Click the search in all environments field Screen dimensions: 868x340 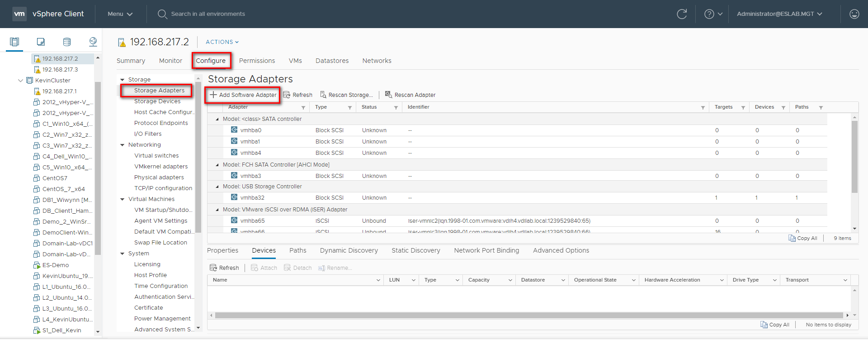208,14
